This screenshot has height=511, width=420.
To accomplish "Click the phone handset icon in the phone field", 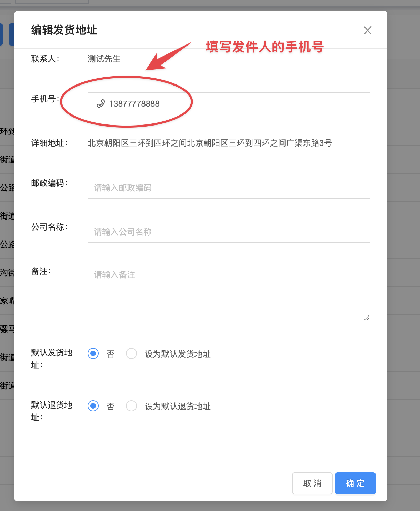I will (100, 104).
